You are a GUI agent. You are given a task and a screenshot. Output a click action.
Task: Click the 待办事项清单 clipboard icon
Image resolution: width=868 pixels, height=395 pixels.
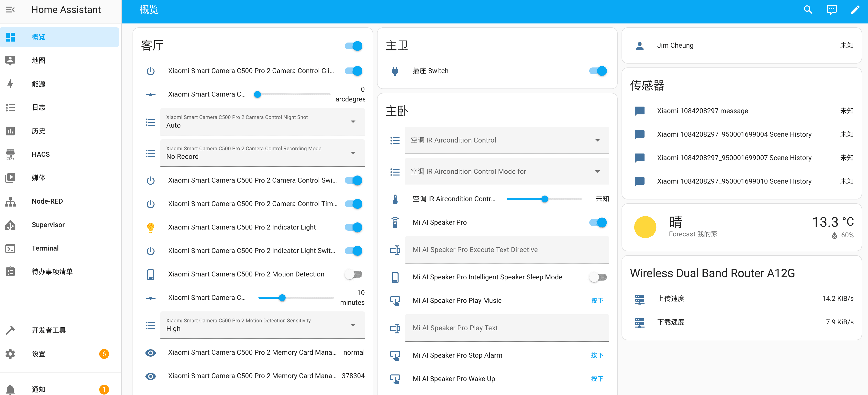pyautogui.click(x=11, y=271)
